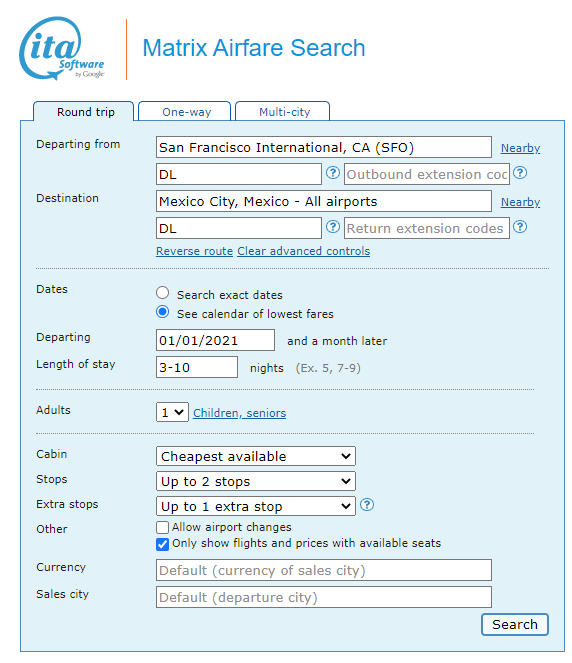Open help icon beside outbound DL routing field

tap(333, 173)
